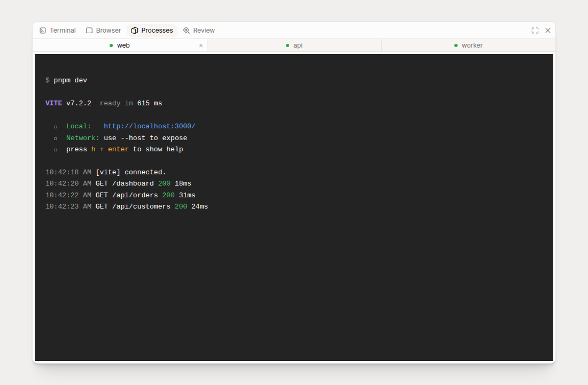Click the green 'Local:' label
This screenshot has width=588, height=385.
(x=79, y=126)
